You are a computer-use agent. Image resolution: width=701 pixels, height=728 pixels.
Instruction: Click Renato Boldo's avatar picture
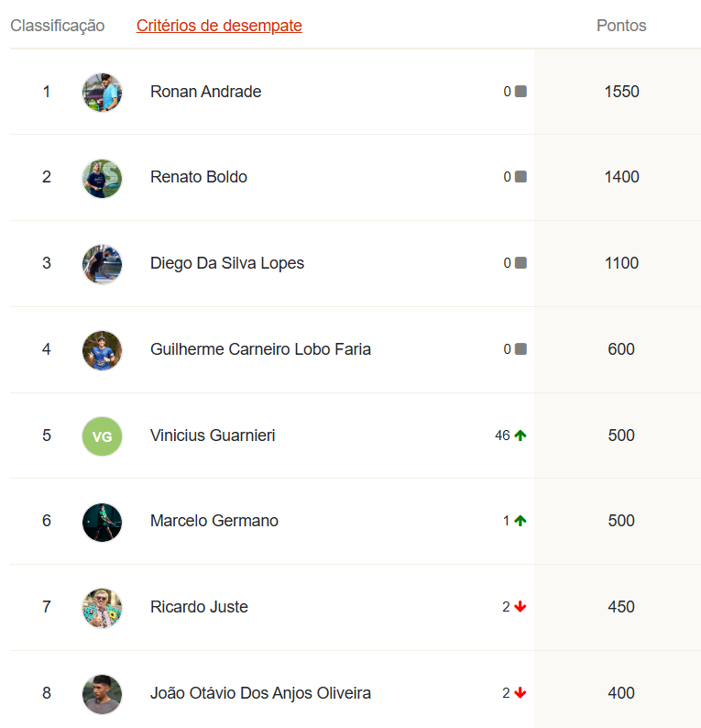[102, 178]
